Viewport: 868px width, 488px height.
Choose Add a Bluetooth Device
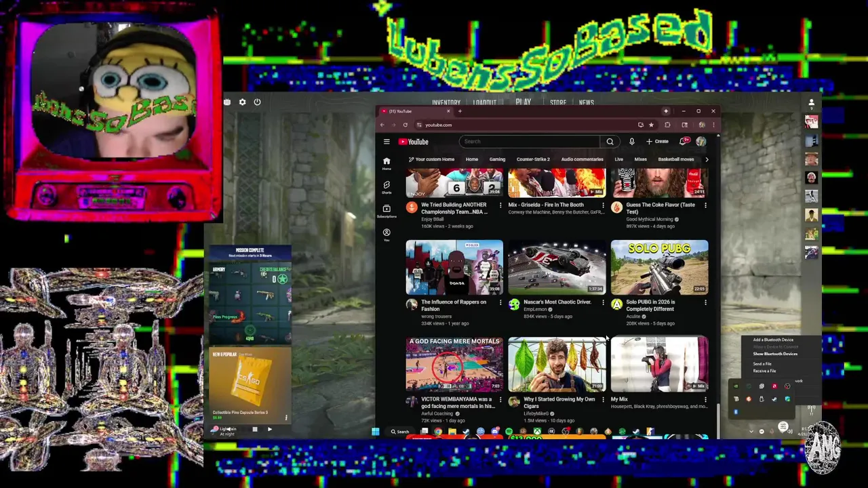point(773,340)
